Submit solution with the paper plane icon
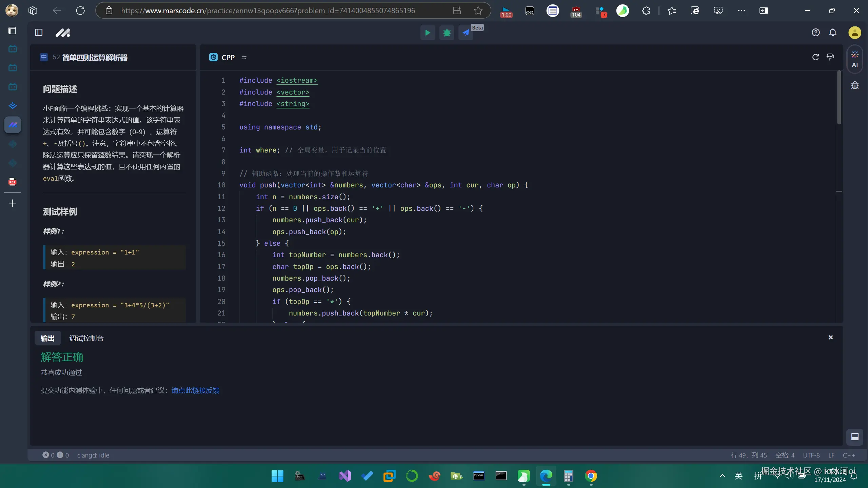Screen dimensions: 868x488 466,33
